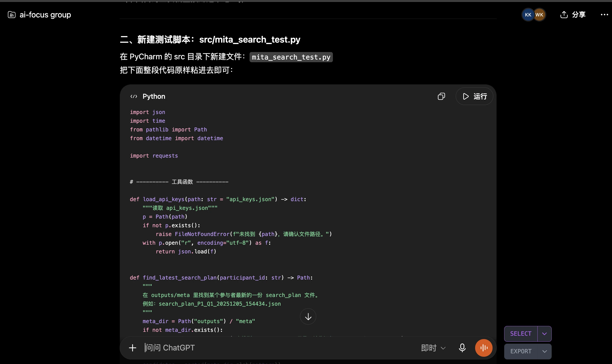Click the group chat icon beside ai-focus group

pos(12,15)
